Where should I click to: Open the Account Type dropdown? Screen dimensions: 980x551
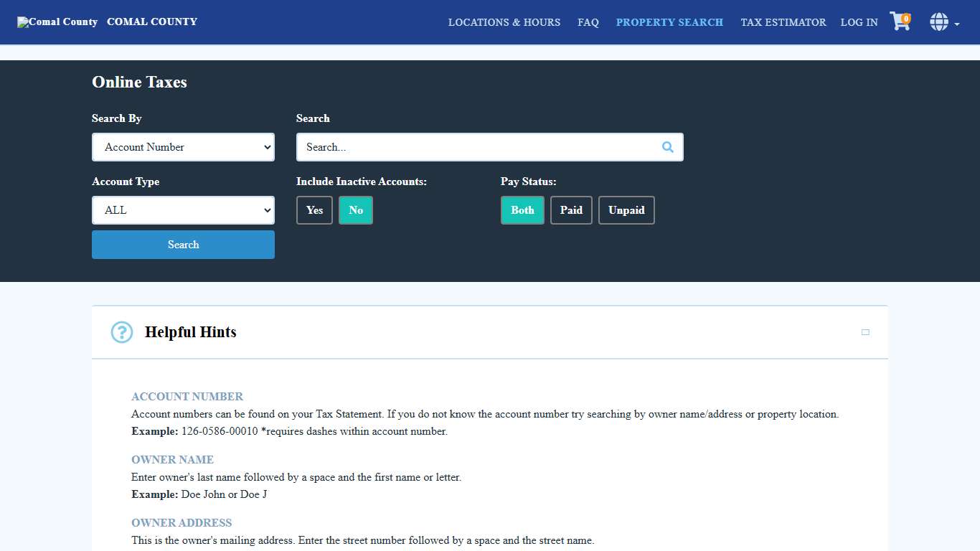coord(183,210)
